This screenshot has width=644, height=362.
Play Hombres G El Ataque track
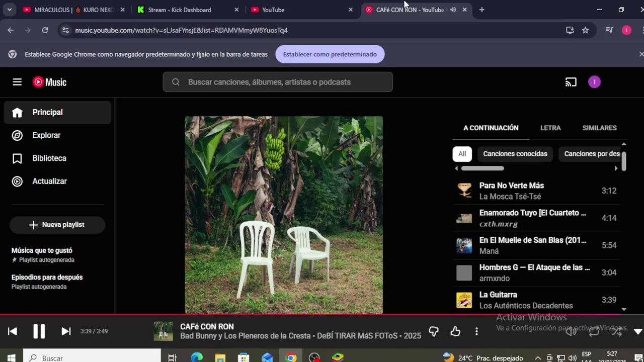pos(536,273)
